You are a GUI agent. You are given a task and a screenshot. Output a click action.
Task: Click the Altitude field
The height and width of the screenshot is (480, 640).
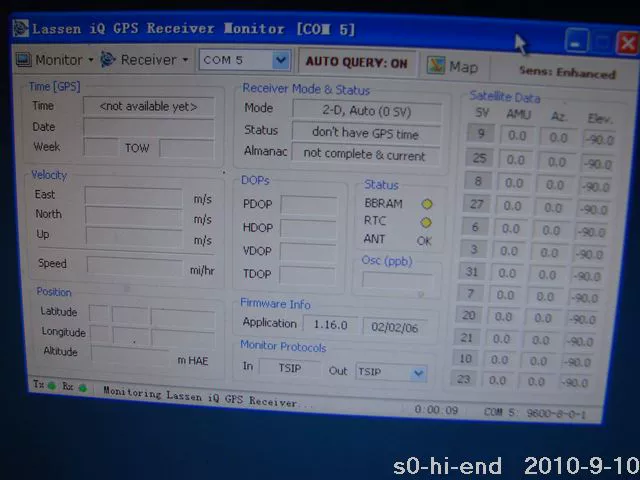click(131, 353)
